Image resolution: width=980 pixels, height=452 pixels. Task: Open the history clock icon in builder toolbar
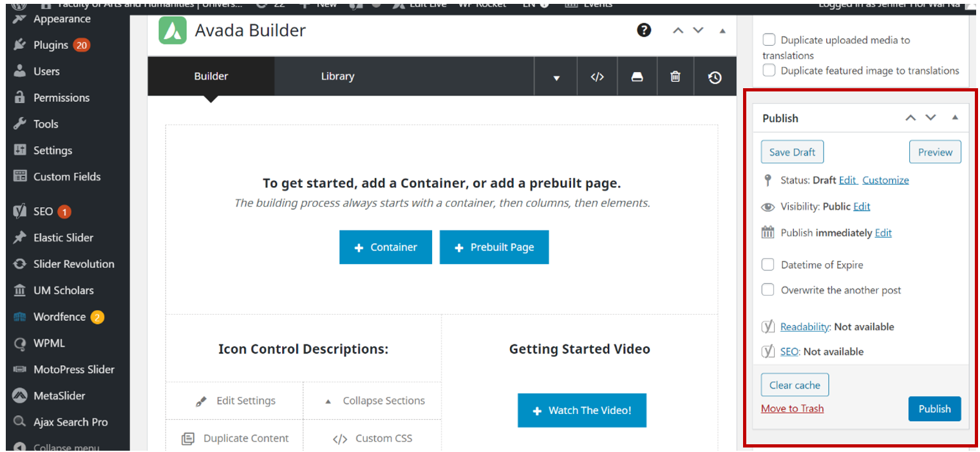point(715,77)
